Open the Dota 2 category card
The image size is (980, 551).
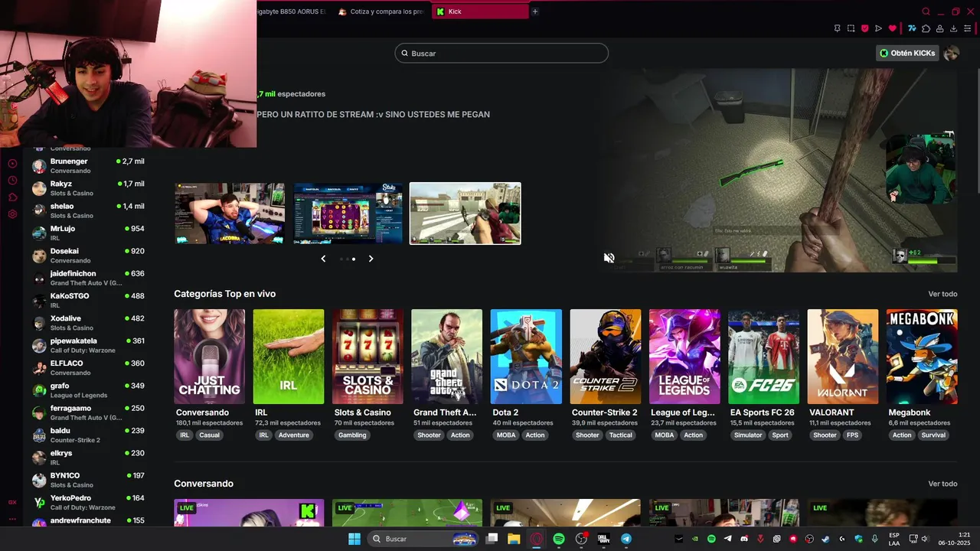(x=526, y=357)
